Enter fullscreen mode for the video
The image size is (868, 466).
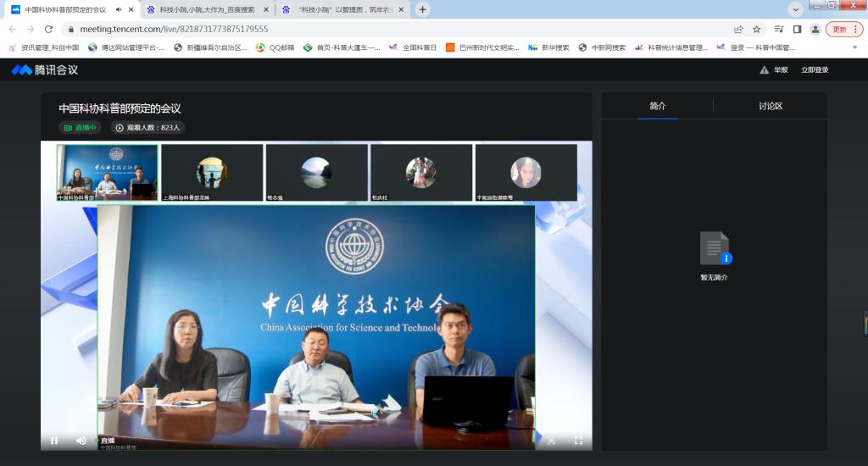click(x=578, y=441)
